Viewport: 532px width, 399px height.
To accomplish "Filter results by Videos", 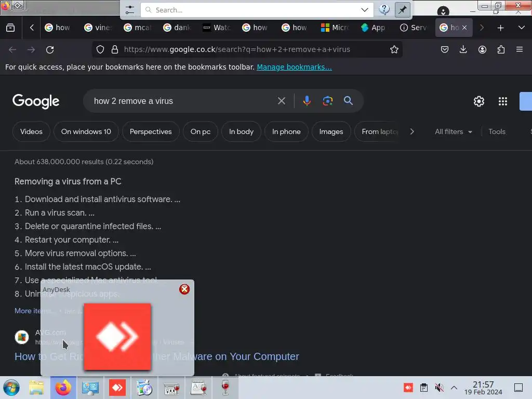I will [31, 131].
